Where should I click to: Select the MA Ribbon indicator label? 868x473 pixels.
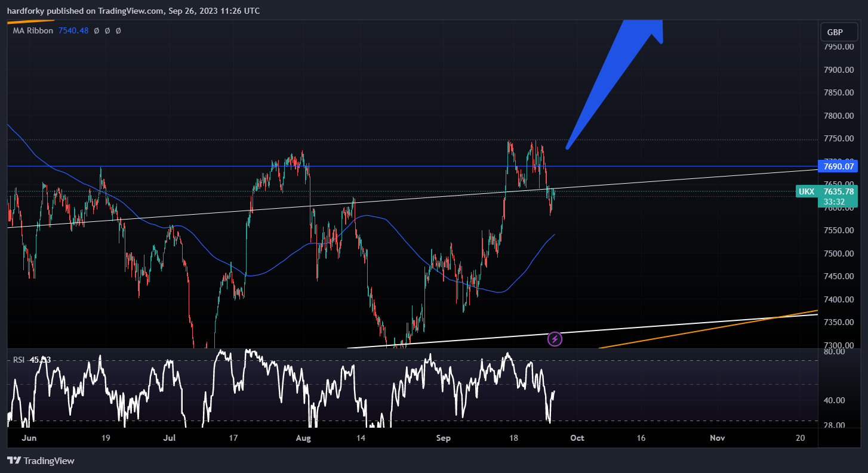pyautogui.click(x=33, y=30)
